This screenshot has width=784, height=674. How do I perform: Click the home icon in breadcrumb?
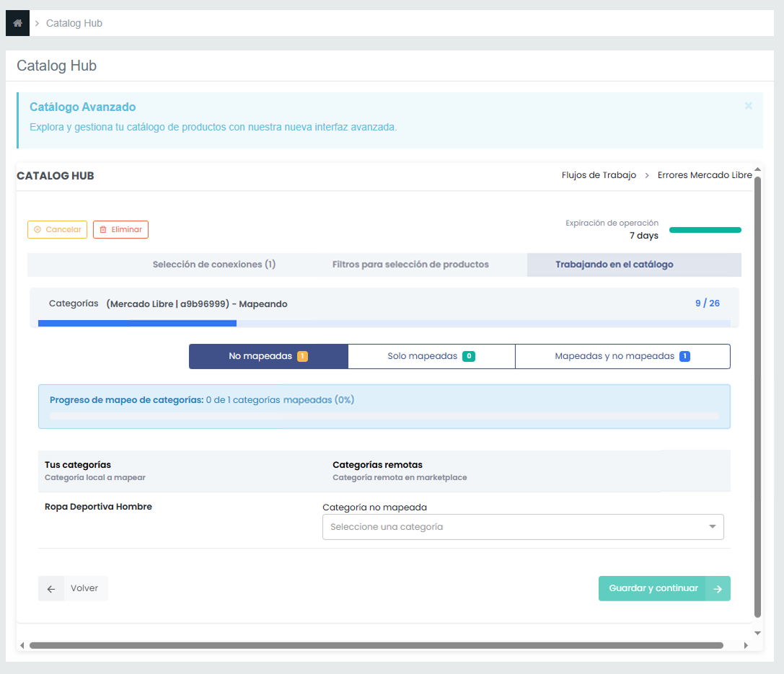pyautogui.click(x=17, y=23)
